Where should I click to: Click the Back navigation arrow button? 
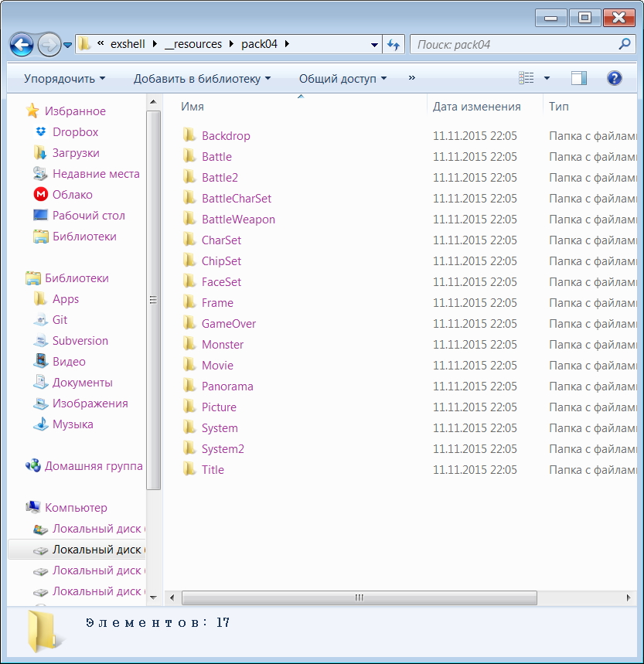[x=22, y=45]
